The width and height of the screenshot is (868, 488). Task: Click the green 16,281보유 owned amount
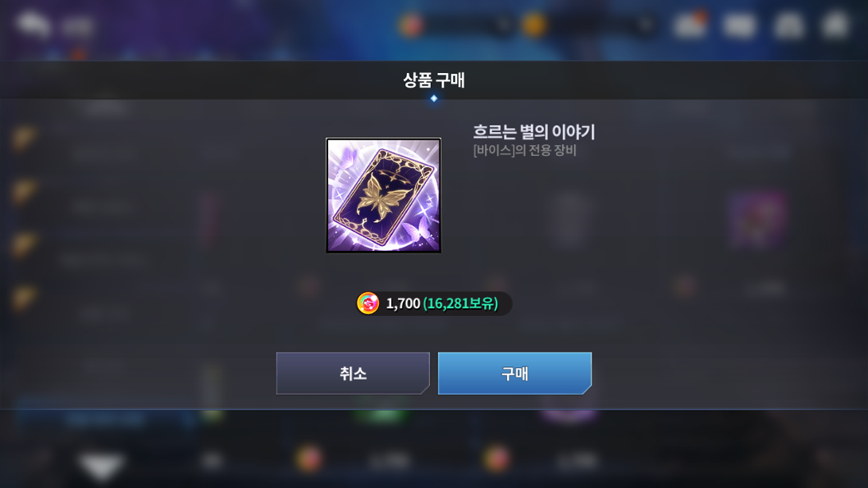pyautogui.click(x=460, y=303)
